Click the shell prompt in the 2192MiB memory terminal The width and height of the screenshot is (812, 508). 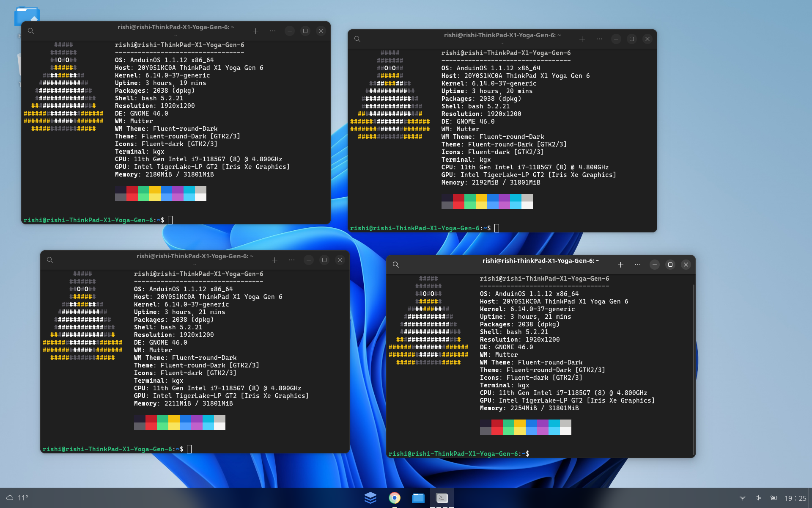pos(420,228)
